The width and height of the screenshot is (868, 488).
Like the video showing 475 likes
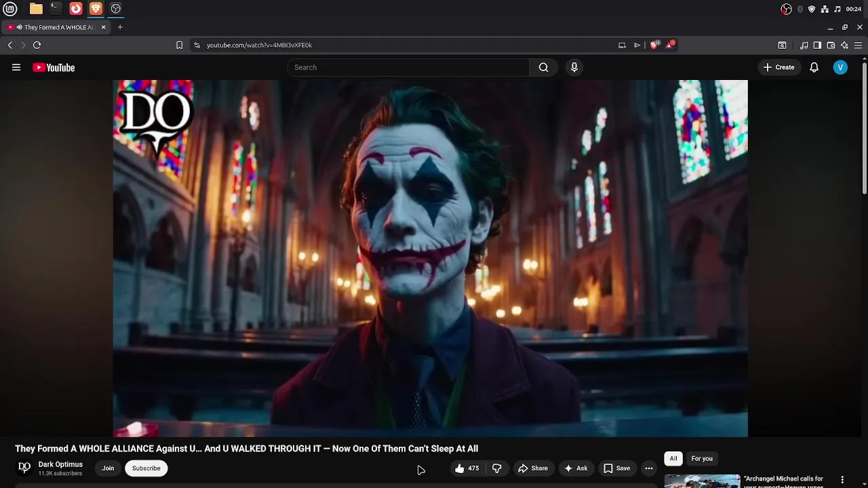pos(467,468)
